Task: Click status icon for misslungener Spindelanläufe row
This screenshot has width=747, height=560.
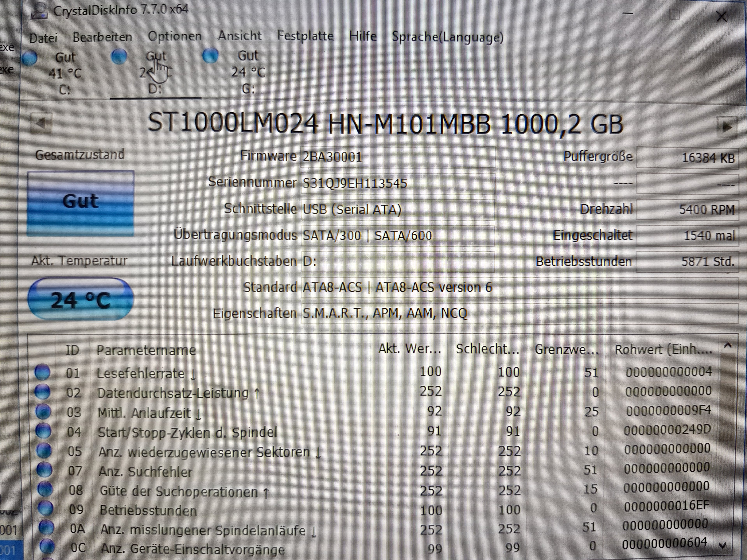Action: coord(47,527)
